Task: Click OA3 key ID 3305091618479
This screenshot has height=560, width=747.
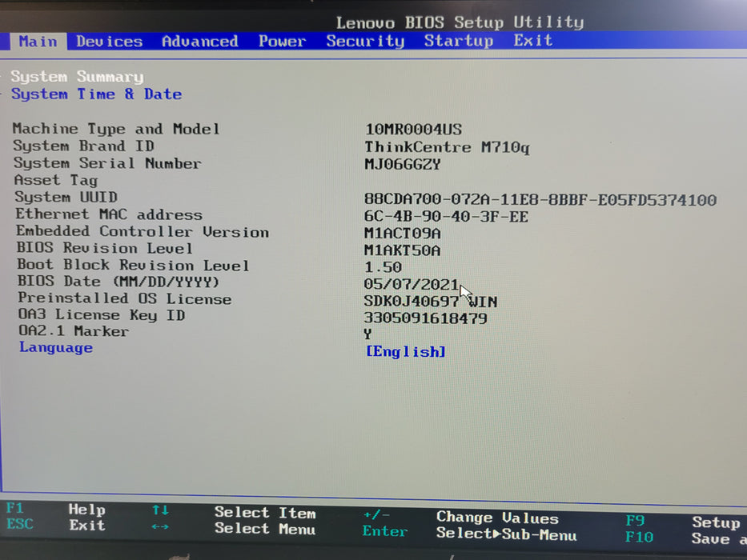Action: [425, 318]
